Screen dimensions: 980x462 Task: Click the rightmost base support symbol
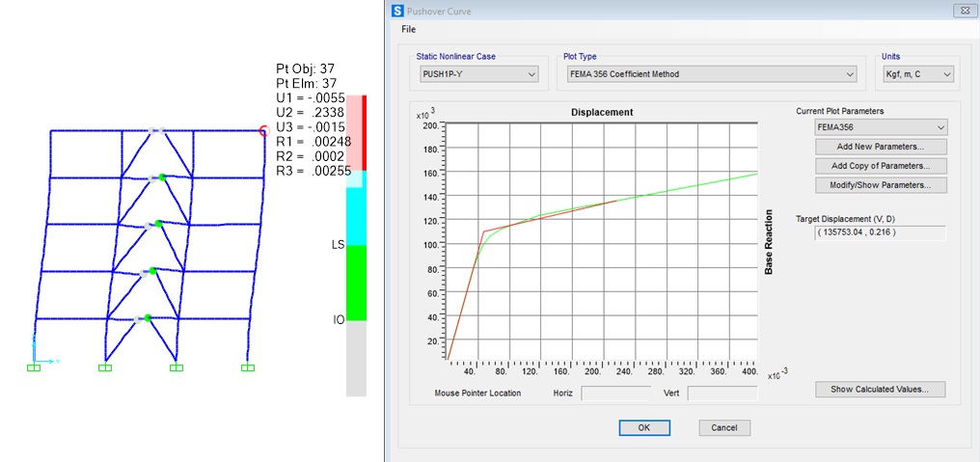[x=248, y=367]
